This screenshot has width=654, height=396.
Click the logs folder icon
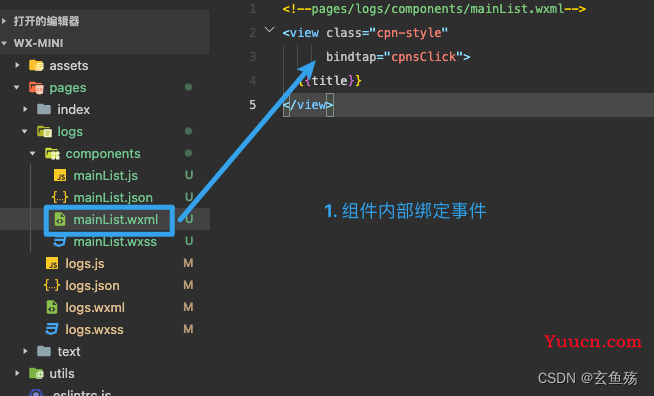pyautogui.click(x=44, y=131)
